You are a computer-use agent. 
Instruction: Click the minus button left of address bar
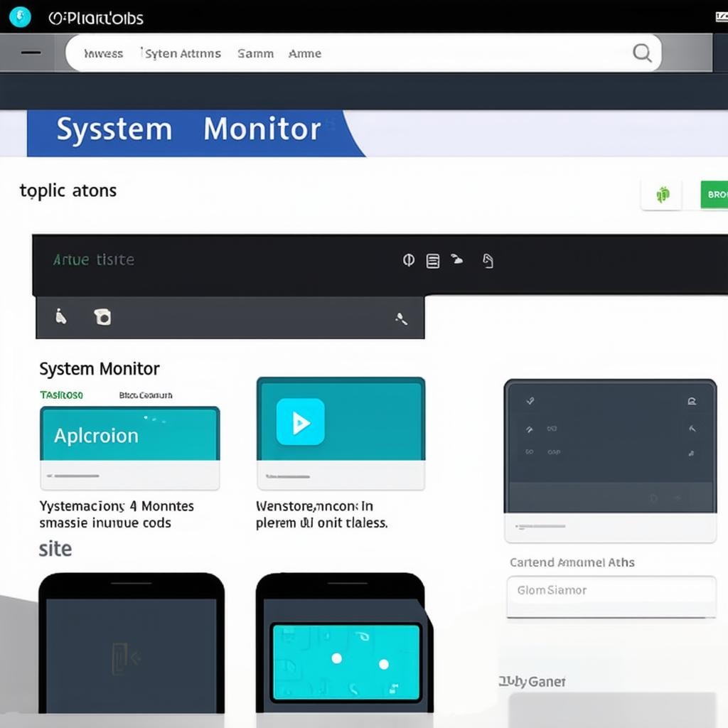(x=31, y=53)
